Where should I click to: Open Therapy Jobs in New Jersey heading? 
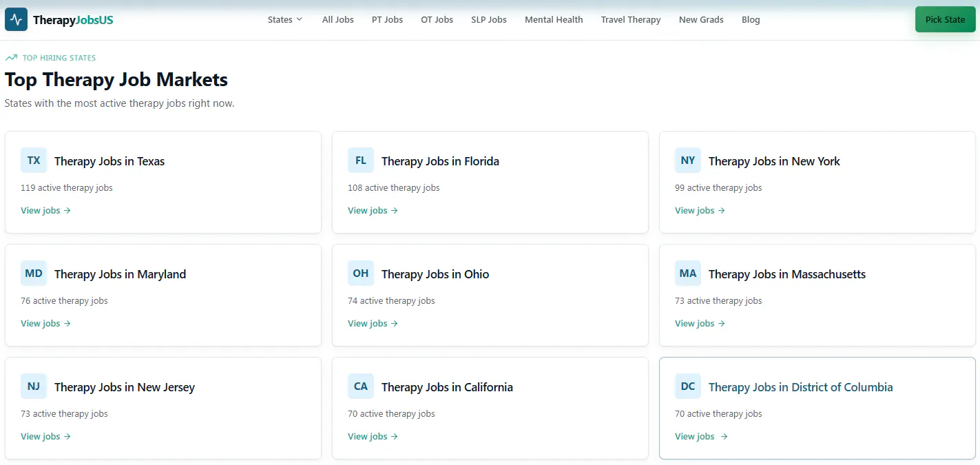125,387
